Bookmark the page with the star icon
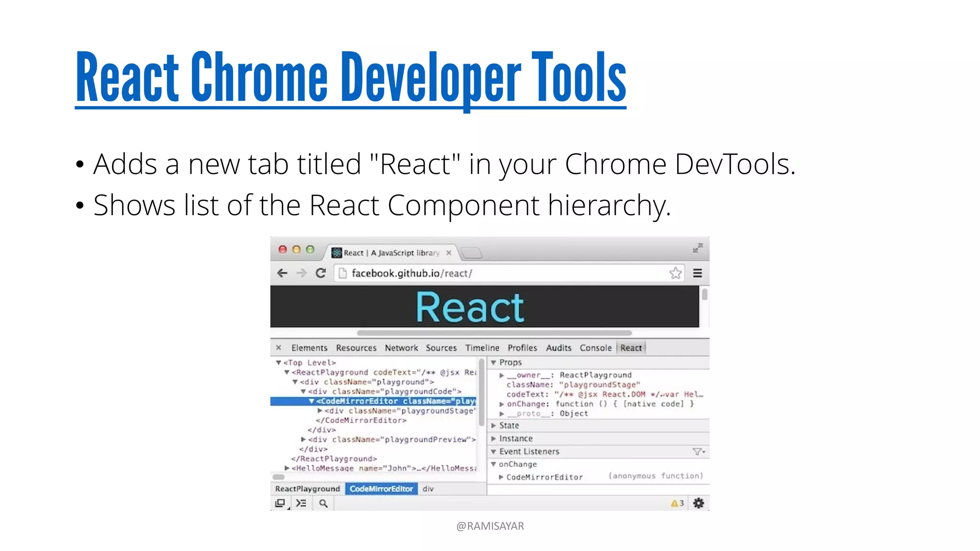This screenshot has height=551, width=980. (x=675, y=273)
